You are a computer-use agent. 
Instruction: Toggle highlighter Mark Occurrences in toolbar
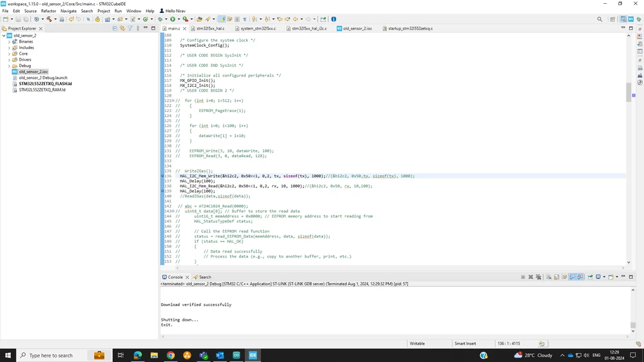pyautogui.click(x=221, y=19)
